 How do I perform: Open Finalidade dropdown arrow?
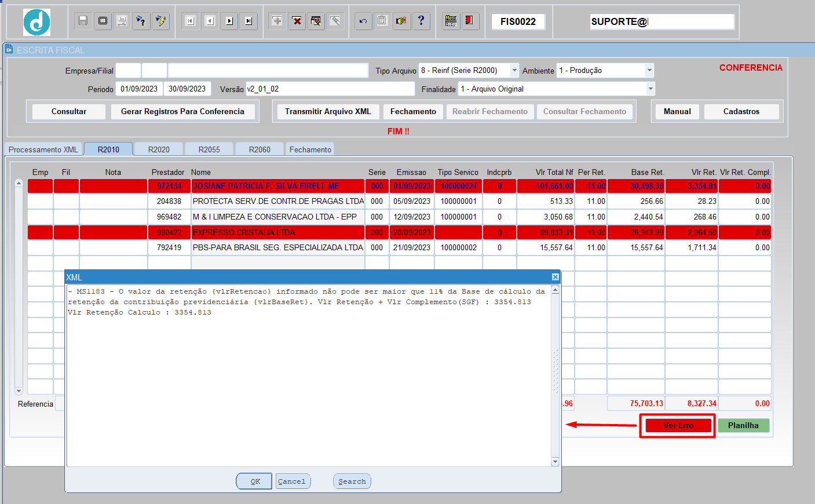(650, 89)
